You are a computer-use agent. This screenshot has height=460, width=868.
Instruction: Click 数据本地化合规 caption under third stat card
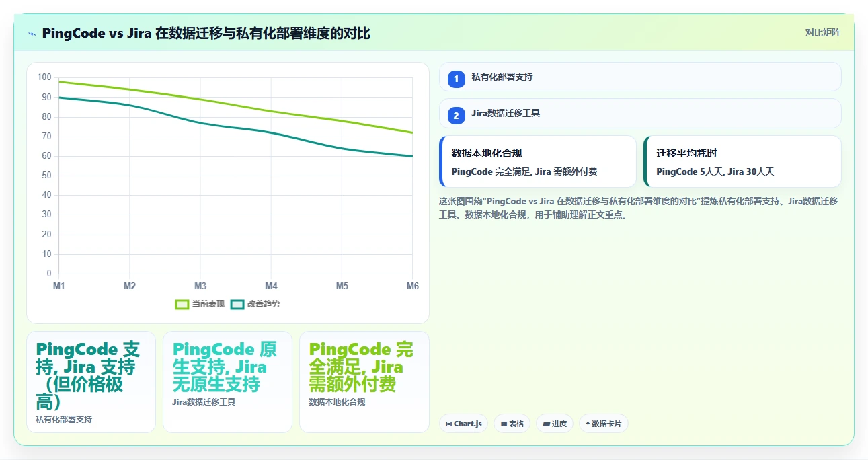tap(337, 402)
